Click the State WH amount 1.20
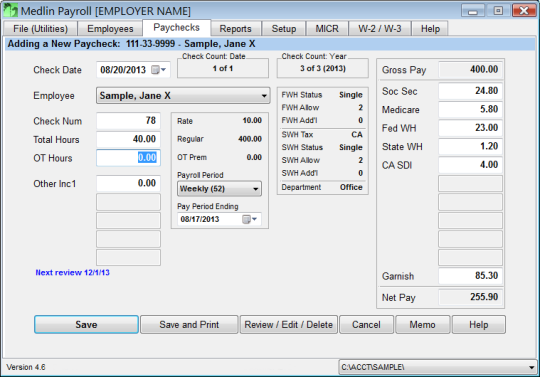This screenshot has width=540, height=377. 470,146
